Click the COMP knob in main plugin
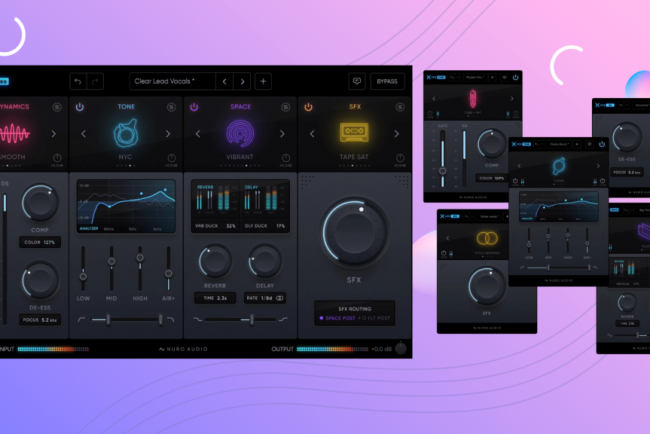This screenshot has width=650, height=434. 40,203
